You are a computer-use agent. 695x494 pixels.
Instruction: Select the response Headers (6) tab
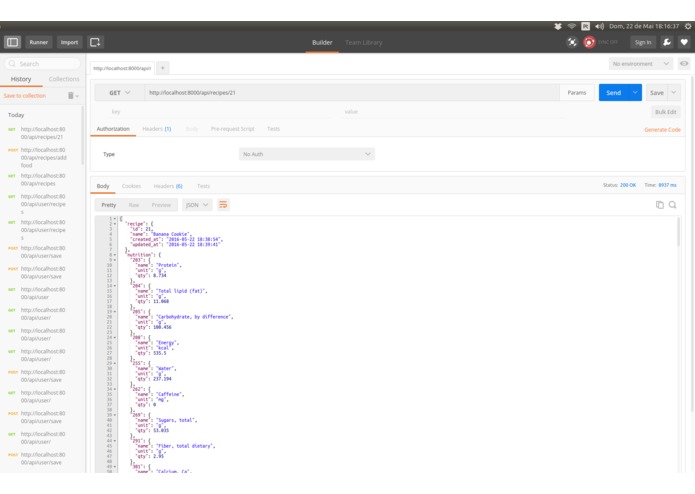tap(168, 186)
